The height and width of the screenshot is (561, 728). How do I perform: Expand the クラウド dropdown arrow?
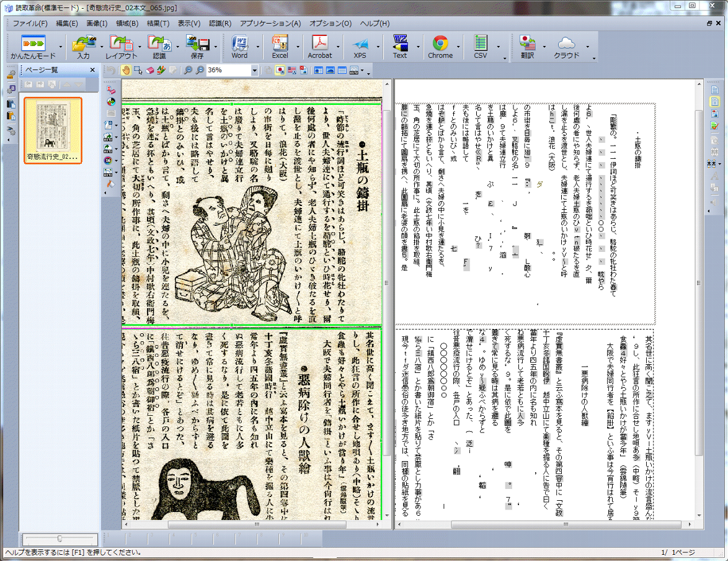coord(587,47)
